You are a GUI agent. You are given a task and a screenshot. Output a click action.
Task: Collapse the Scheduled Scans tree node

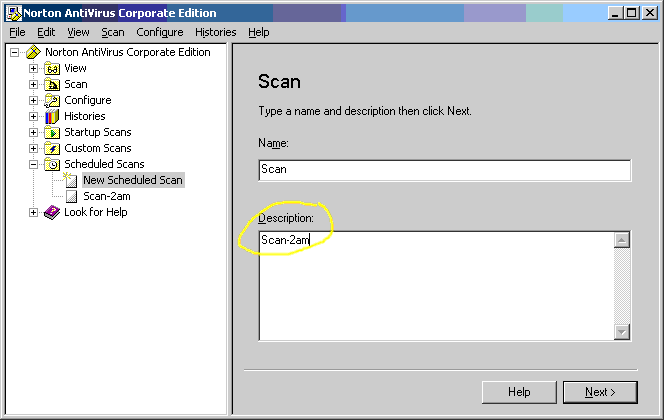pyautogui.click(x=33, y=164)
